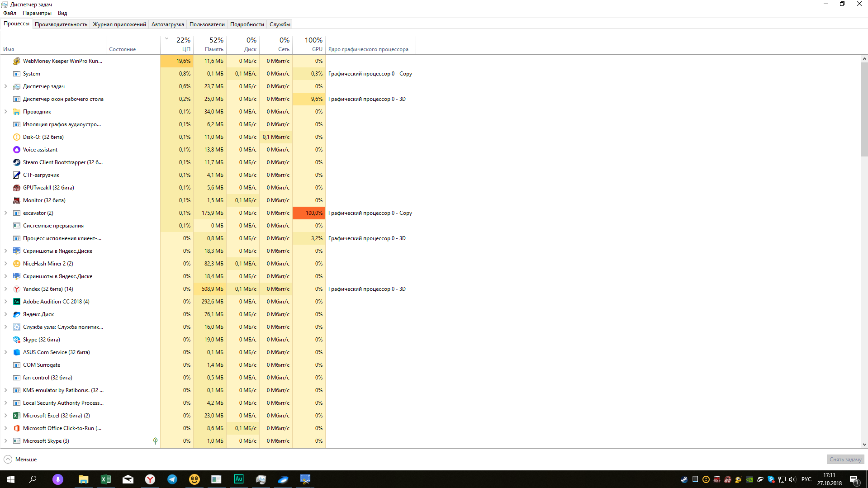Expand the KMS emulator by Ratiborus group
Screen dimensions: 868x488
[5, 390]
